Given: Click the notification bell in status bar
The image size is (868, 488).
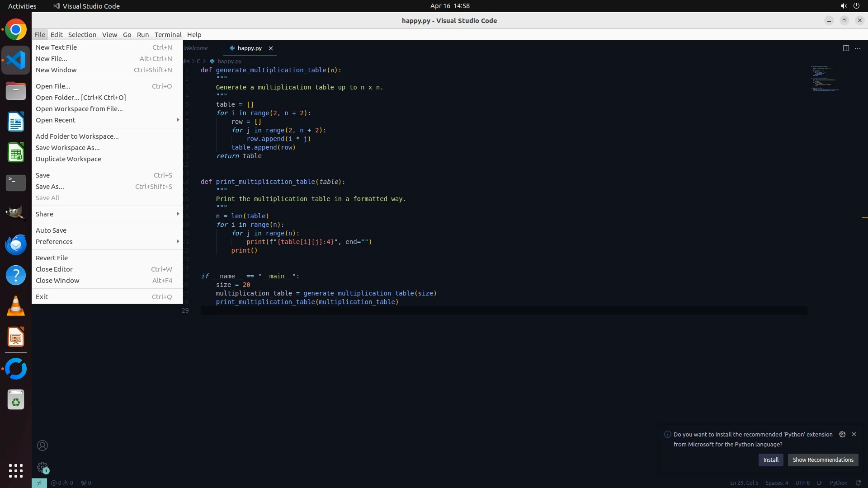Looking at the screenshot, I should (859, 483).
